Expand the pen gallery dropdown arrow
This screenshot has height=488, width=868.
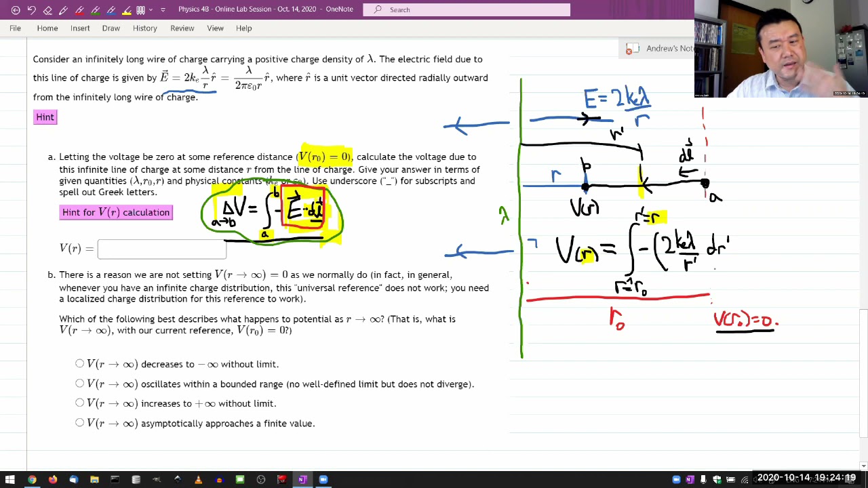pyautogui.click(x=151, y=9)
